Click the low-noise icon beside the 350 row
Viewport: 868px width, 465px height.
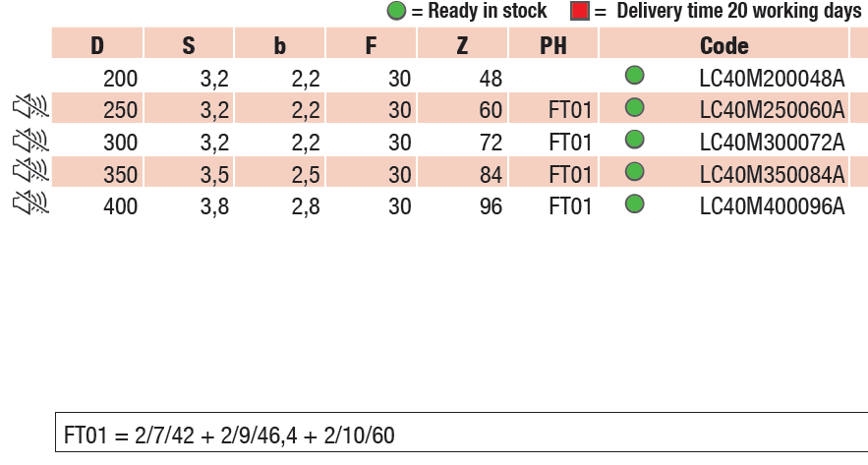pos(30,173)
